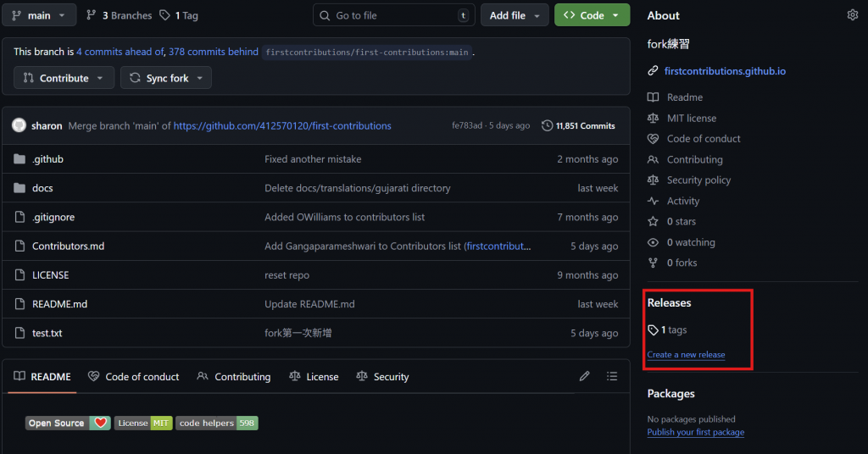The image size is (868, 454).
Task: Open the 11,851 Commits history
Action: click(x=579, y=125)
